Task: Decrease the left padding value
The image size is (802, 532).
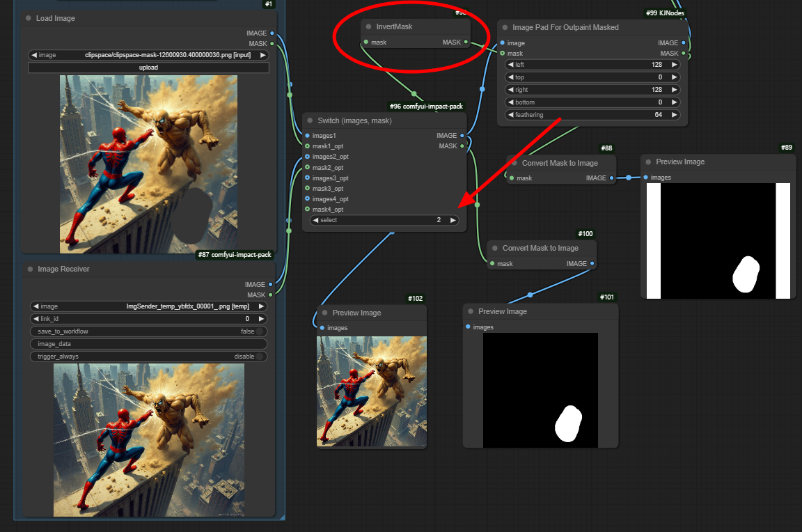Action: [x=511, y=65]
